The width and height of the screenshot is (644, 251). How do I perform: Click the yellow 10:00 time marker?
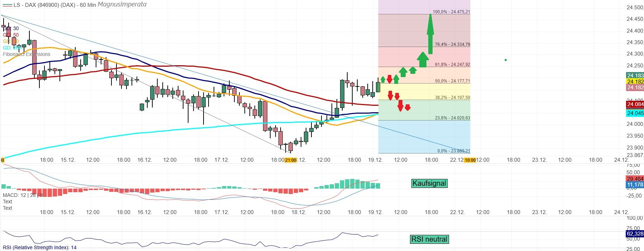[469, 160]
